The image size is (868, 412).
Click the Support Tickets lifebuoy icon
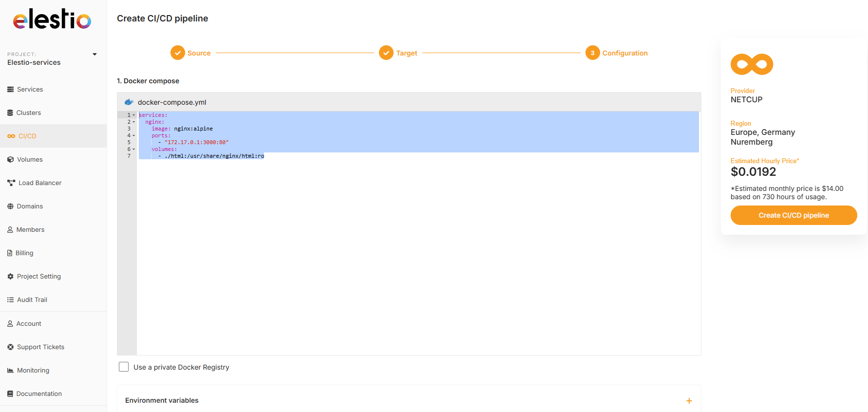tap(10, 347)
